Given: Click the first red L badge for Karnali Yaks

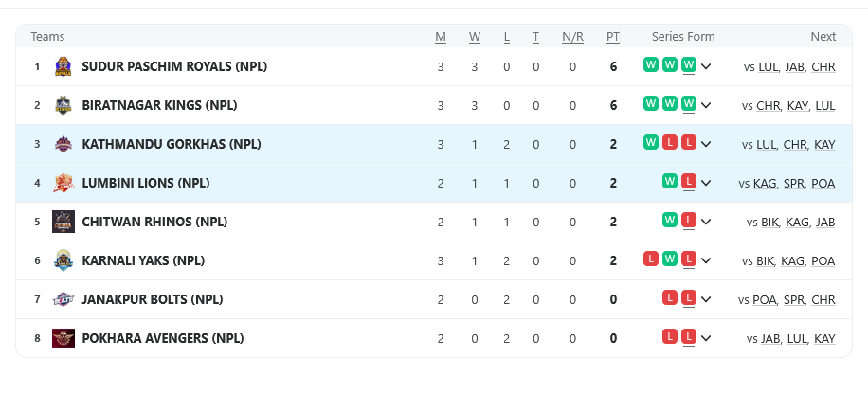Looking at the screenshot, I should [x=651, y=259].
